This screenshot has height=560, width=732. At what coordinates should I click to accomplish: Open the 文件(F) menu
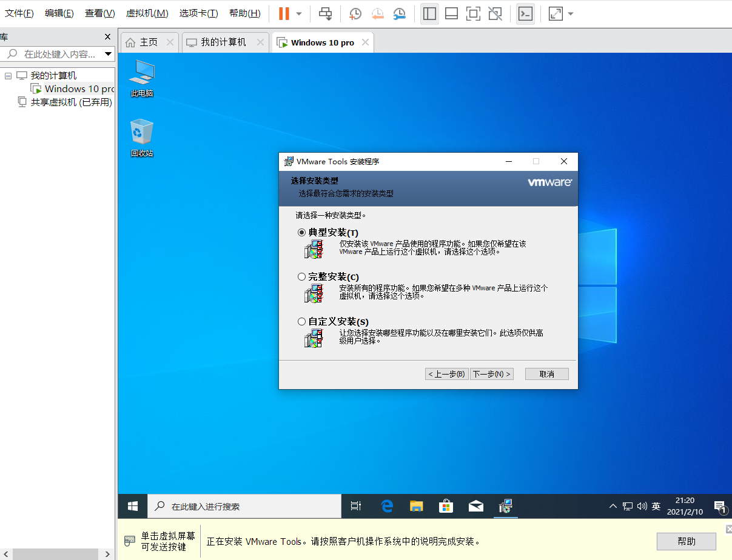point(19,13)
